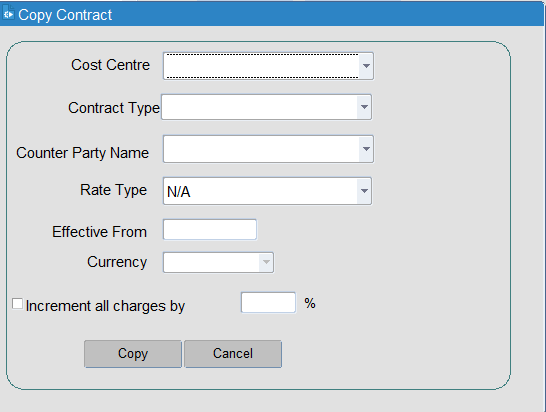Click the % symbol next to increment field

point(310,303)
